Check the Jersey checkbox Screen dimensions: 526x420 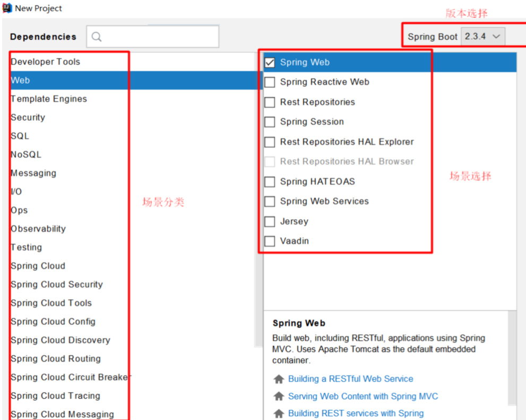point(270,221)
